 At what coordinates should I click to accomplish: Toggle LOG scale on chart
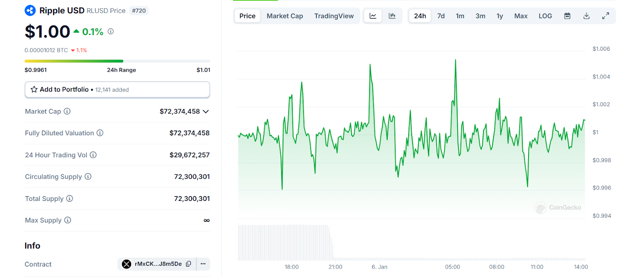[x=545, y=16]
